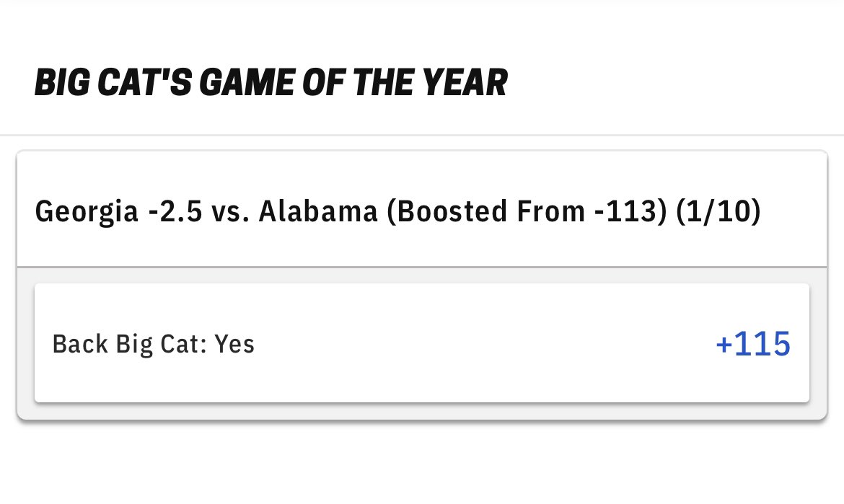Click the (1/10) indicator in the title
The height and width of the screenshot is (504, 844).
(x=718, y=211)
